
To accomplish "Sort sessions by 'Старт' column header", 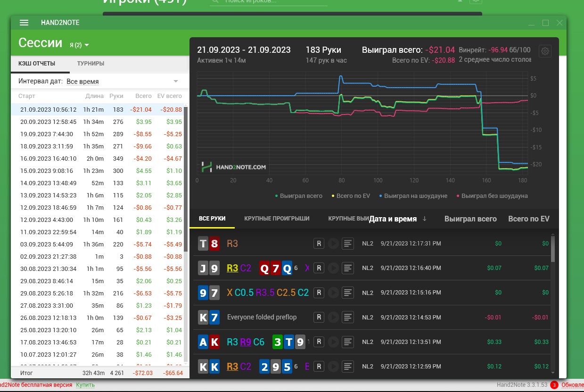I will tap(27, 96).
